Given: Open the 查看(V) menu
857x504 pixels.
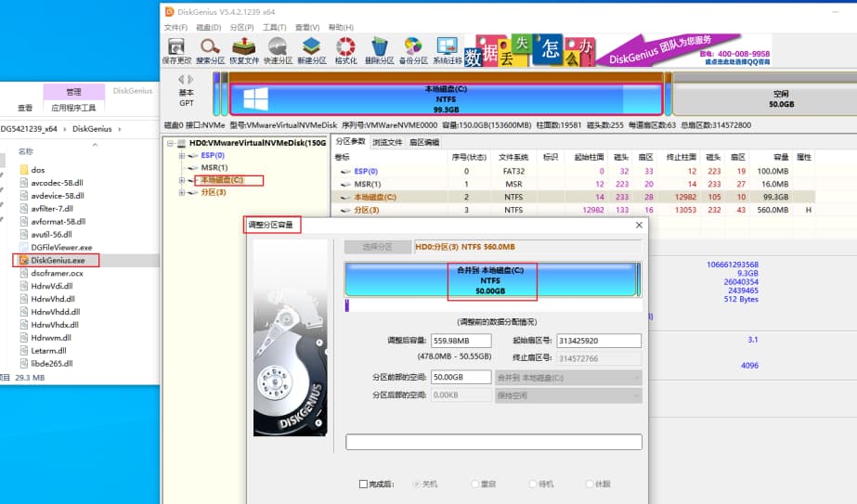Looking at the screenshot, I should point(307,27).
